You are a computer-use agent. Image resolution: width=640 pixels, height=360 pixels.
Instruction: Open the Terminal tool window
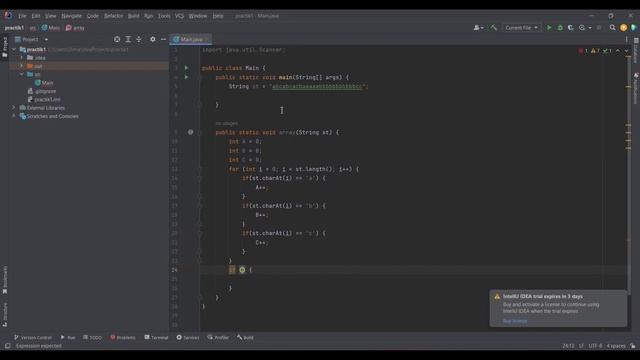(x=156, y=338)
